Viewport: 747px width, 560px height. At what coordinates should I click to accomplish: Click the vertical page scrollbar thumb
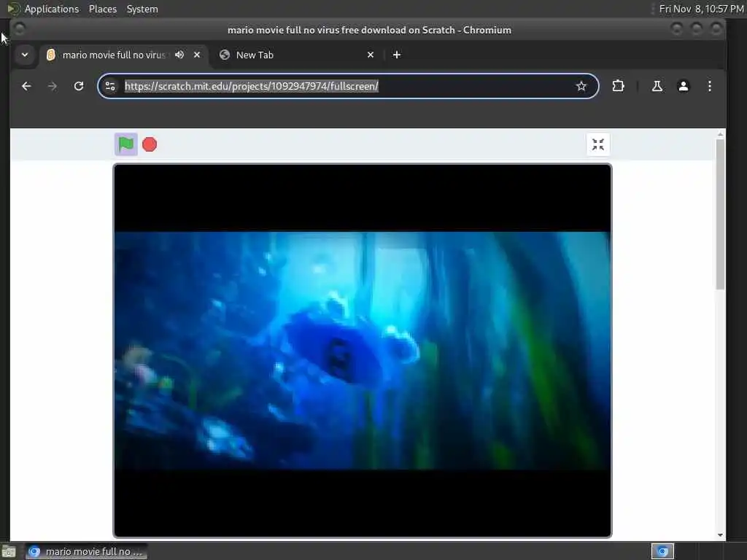coord(720,214)
